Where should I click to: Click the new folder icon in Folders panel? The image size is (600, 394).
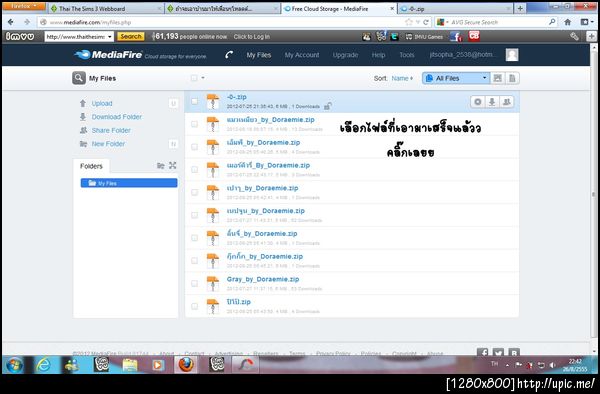[x=161, y=166]
